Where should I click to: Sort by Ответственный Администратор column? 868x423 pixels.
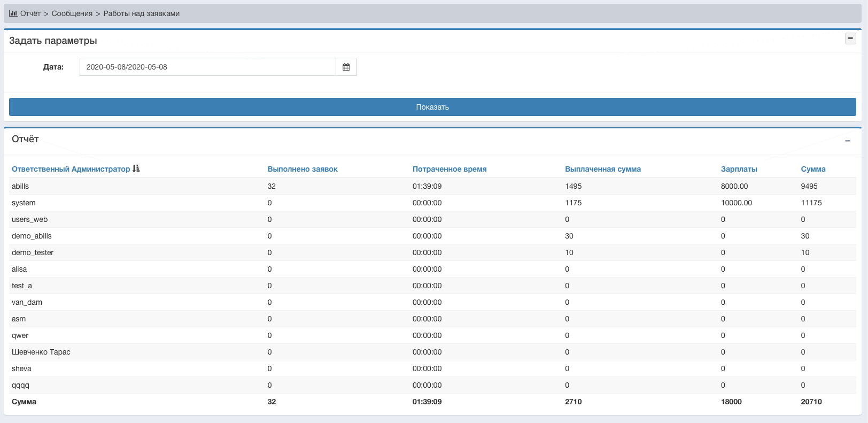tap(71, 169)
